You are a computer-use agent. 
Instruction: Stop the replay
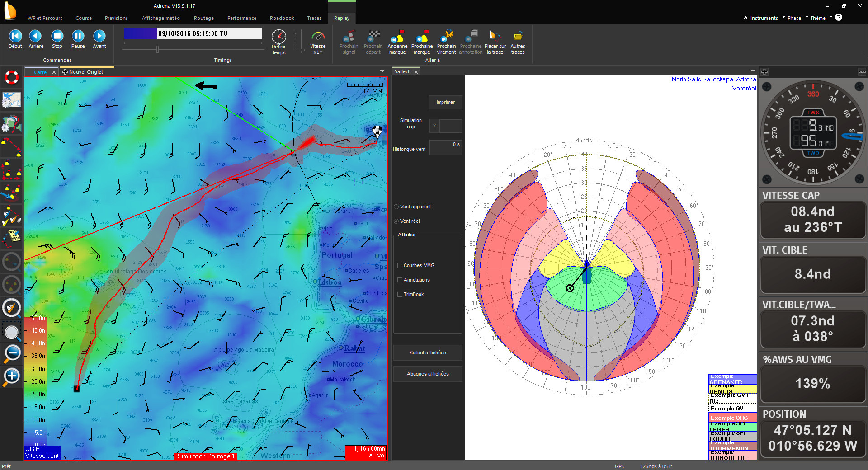(x=57, y=39)
